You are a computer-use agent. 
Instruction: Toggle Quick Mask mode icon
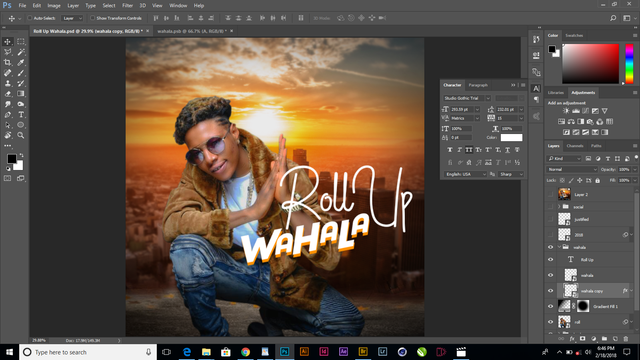click(7, 178)
